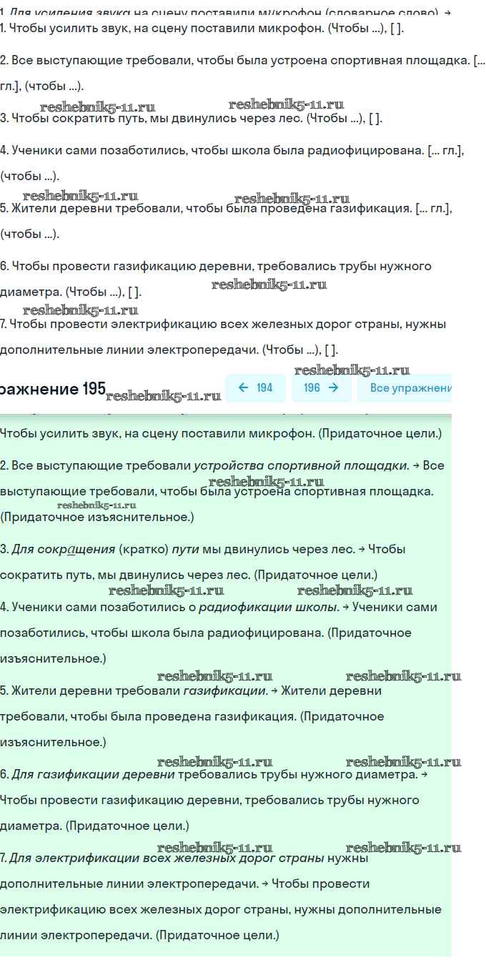Click the reshebnik5-11.ru watermark above the 196 button
Viewport: 486px width, 980px height.
tap(352, 370)
